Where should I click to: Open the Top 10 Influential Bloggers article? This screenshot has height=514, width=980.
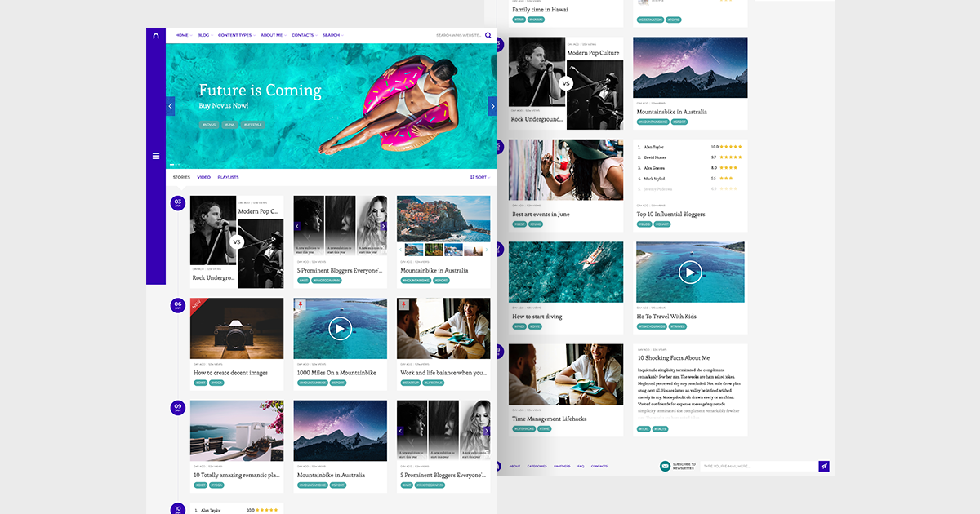pos(670,215)
